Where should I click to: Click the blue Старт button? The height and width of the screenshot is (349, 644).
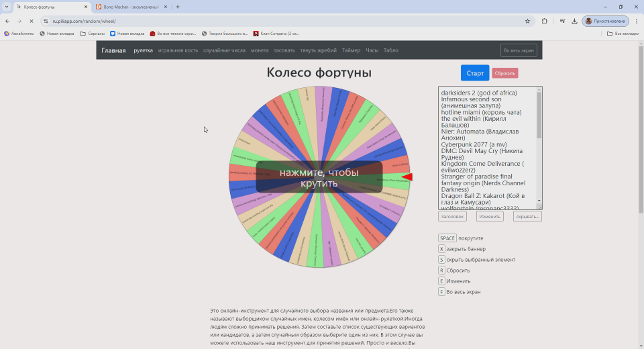pos(475,72)
